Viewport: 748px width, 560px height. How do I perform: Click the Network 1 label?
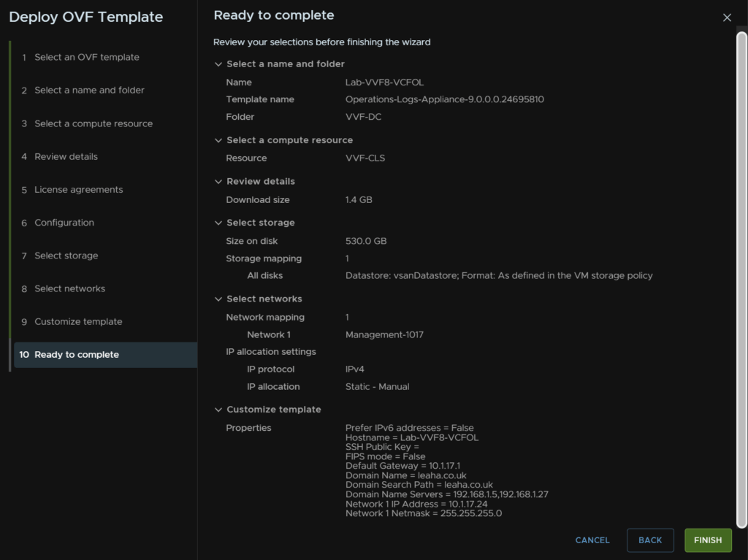(x=269, y=335)
